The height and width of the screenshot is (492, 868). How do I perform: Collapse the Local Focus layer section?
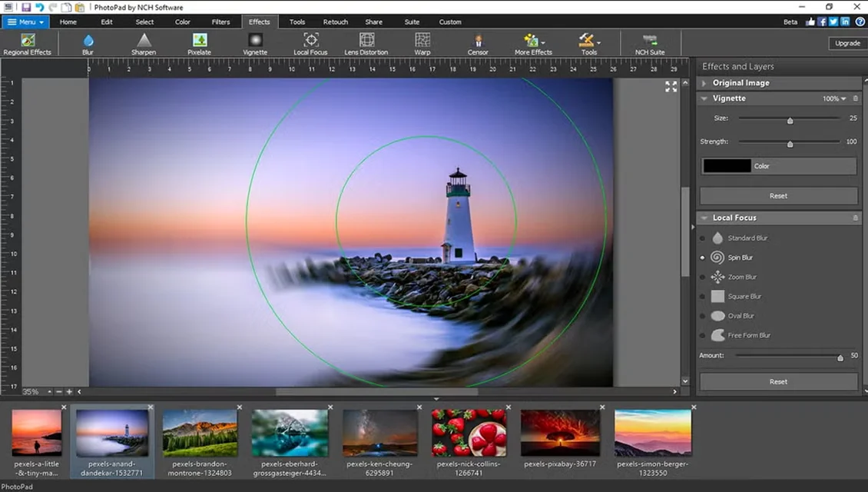tap(704, 218)
